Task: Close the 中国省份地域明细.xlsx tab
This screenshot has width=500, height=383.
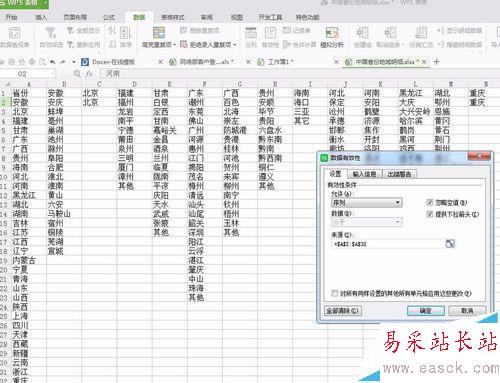Action: click(424, 62)
